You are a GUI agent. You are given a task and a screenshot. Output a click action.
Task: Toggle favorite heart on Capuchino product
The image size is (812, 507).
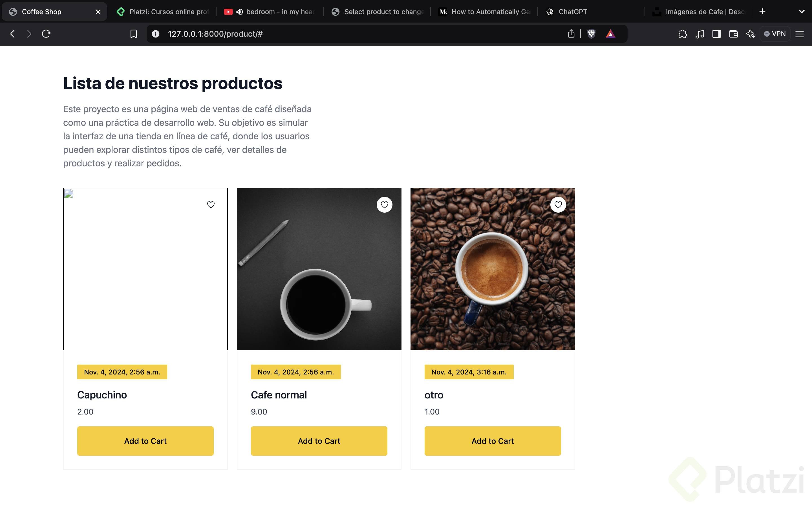[211, 204]
